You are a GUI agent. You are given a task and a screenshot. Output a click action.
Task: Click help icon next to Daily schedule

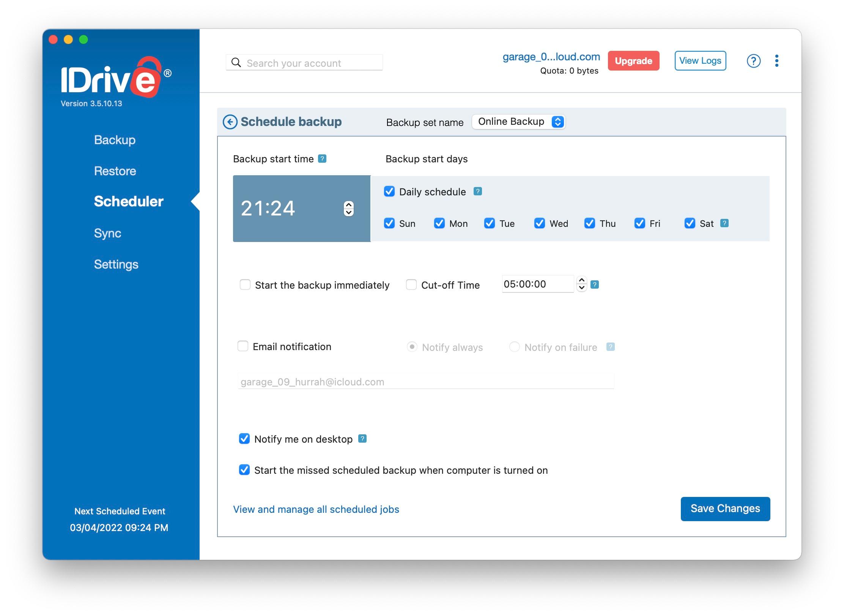pyautogui.click(x=478, y=191)
